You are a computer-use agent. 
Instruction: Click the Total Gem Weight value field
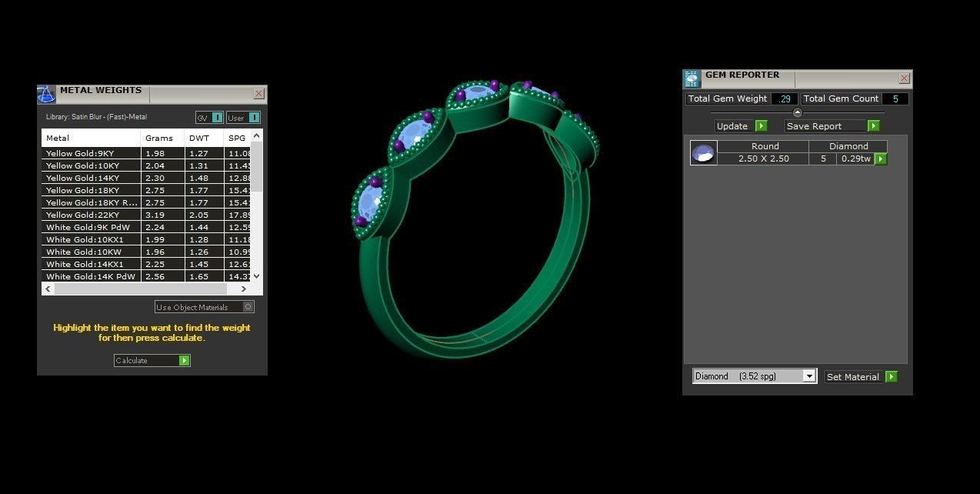pos(785,98)
